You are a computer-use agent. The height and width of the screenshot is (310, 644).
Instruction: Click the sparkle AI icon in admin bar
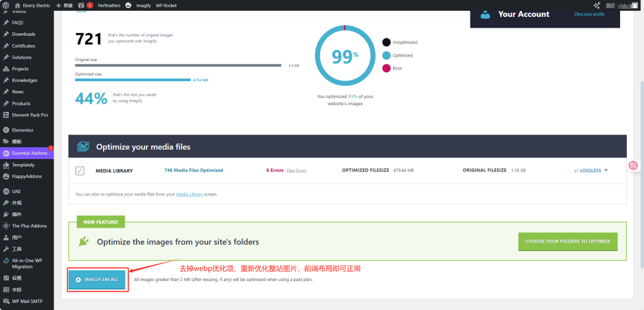[597, 5]
